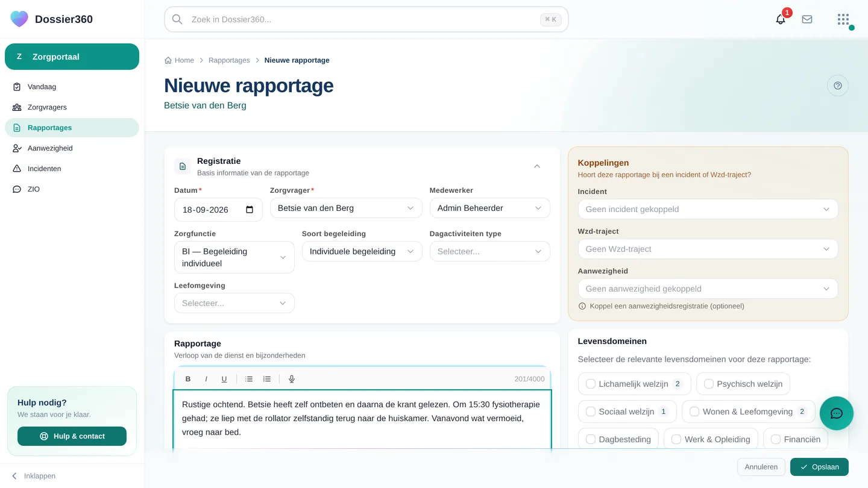The image size is (868, 488).
Task: Go to Incidenten in the sidebar
Action: (72, 169)
